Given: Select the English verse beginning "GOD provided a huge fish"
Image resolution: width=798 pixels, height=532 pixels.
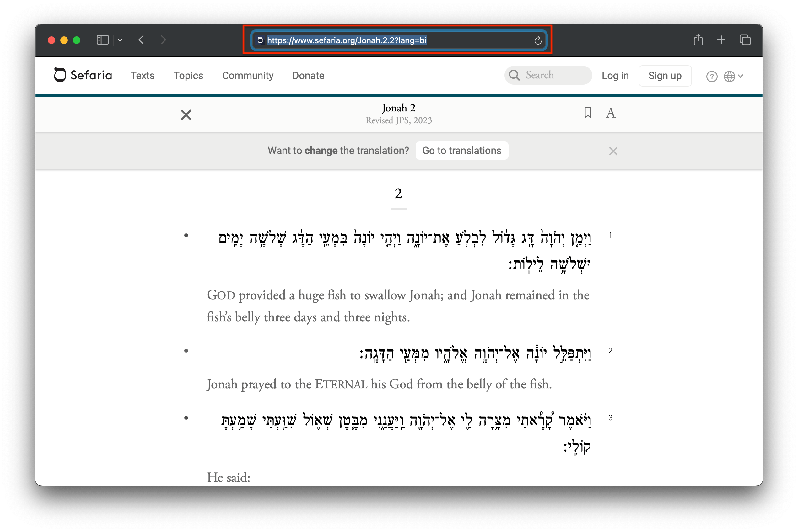Looking at the screenshot, I should coord(398,306).
